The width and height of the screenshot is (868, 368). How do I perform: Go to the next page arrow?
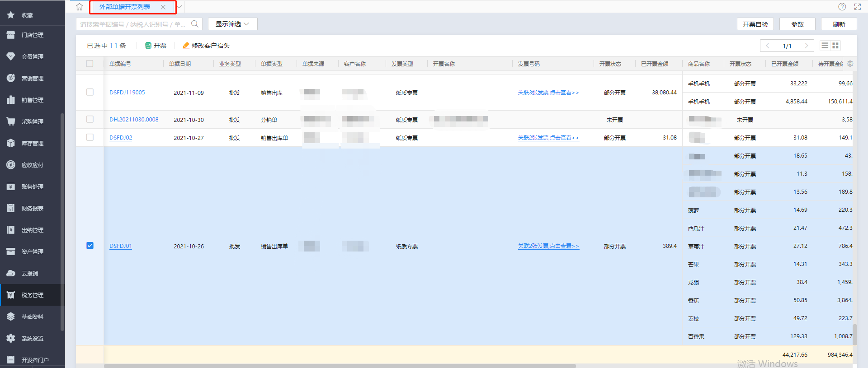(x=806, y=46)
